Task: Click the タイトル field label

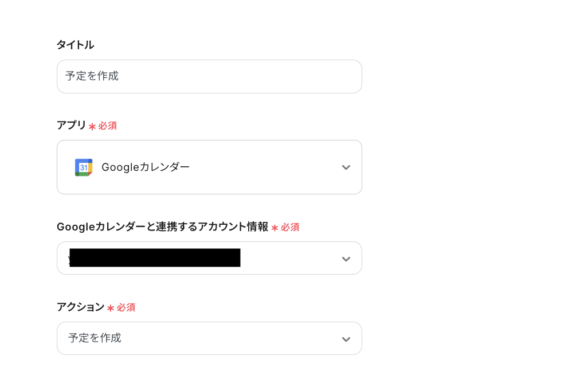Action: click(75, 45)
